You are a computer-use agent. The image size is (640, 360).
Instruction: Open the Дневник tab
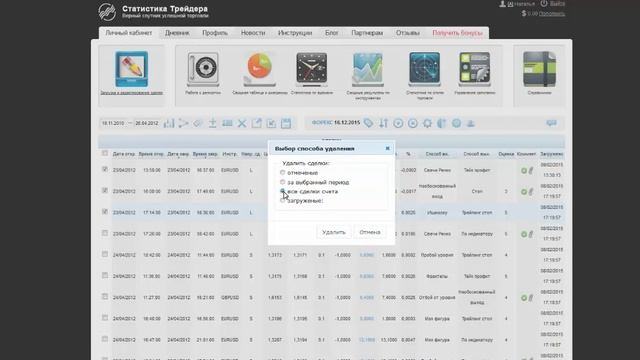(x=177, y=33)
